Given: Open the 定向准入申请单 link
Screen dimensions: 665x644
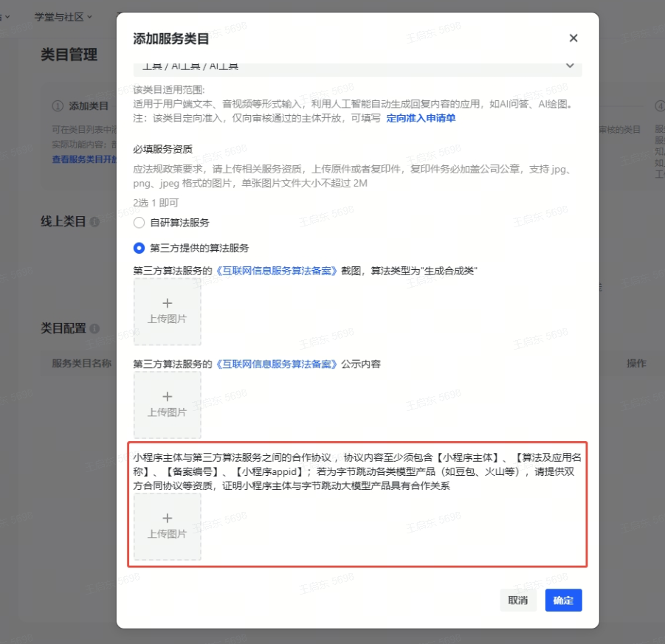Looking at the screenshot, I should 421,118.
